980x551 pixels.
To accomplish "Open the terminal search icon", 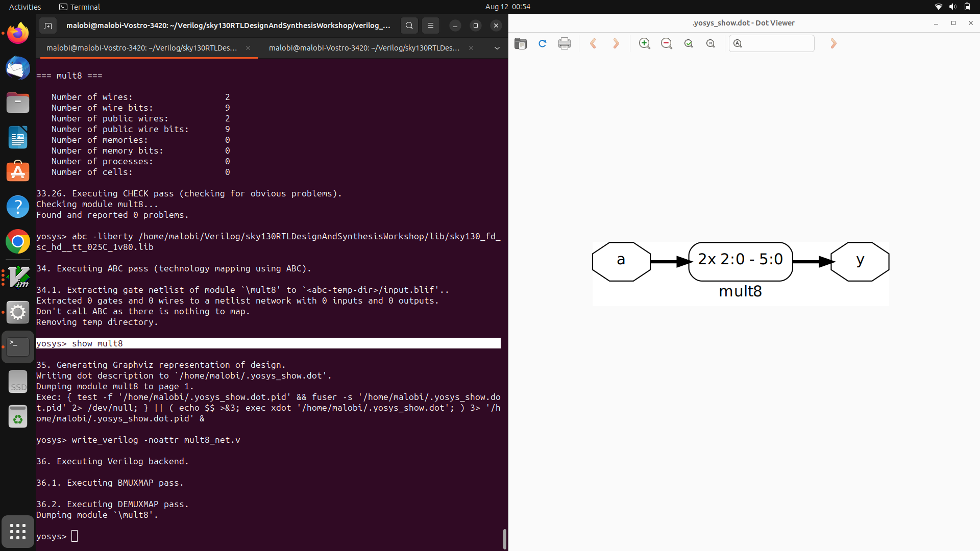I will pyautogui.click(x=409, y=25).
